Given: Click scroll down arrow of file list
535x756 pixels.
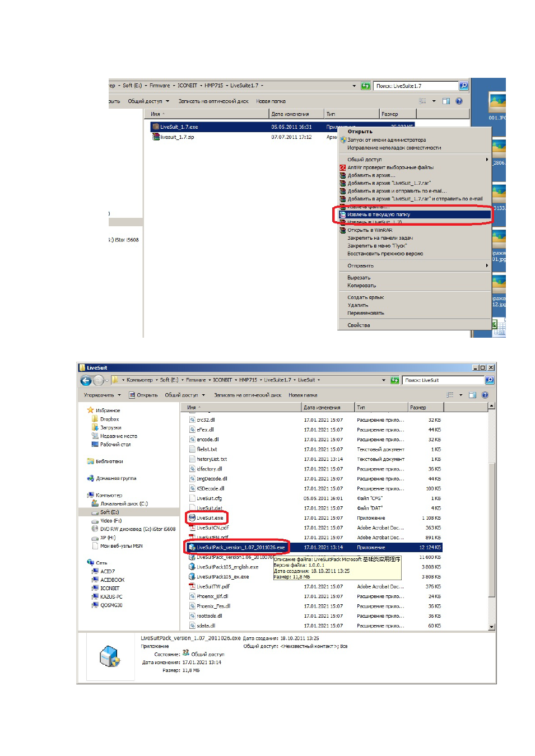Looking at the screenshot, I should [x=492, y=627].
